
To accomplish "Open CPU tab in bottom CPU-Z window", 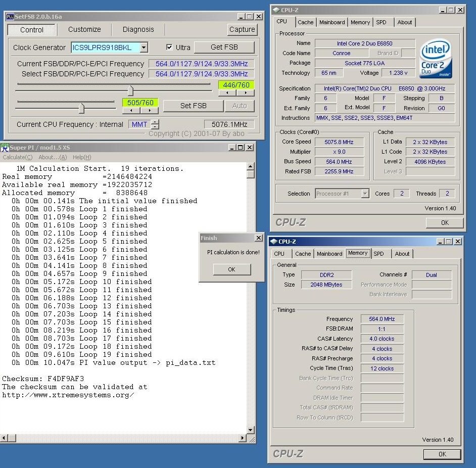I will 279,254.
